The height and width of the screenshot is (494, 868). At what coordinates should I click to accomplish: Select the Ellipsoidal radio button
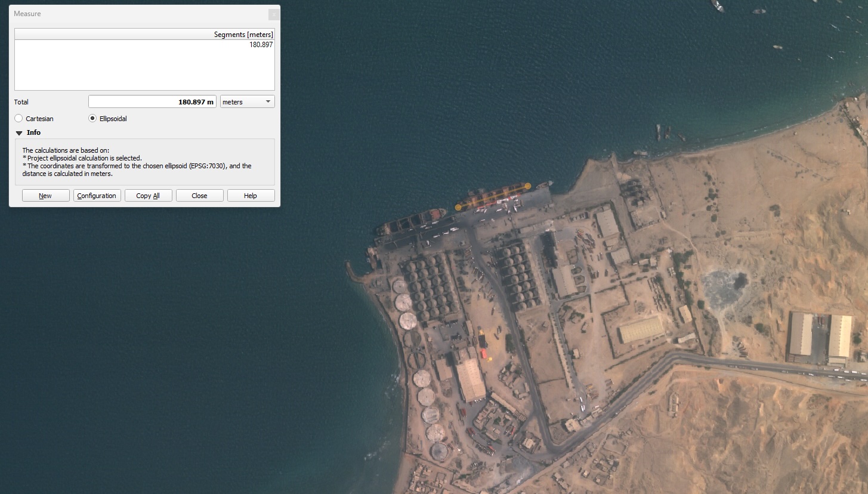tap(92, 119)
